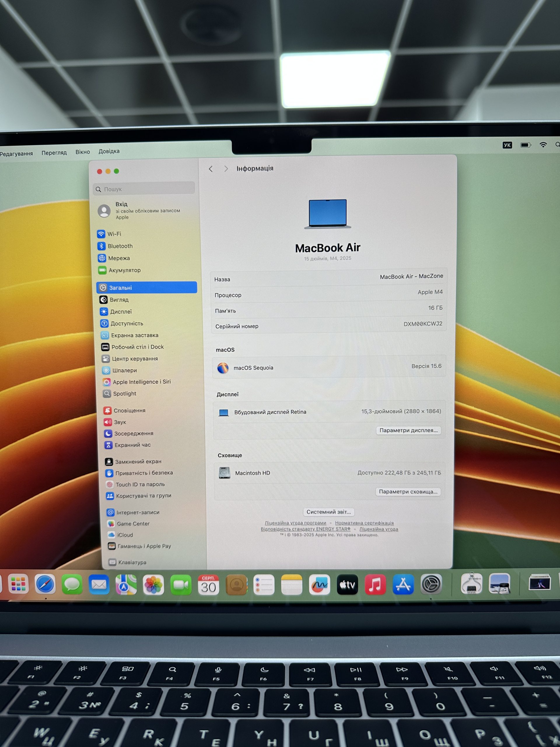Screen dimensions: 560x747
Task: Open Game Center settings
Action: coord(129,523)
